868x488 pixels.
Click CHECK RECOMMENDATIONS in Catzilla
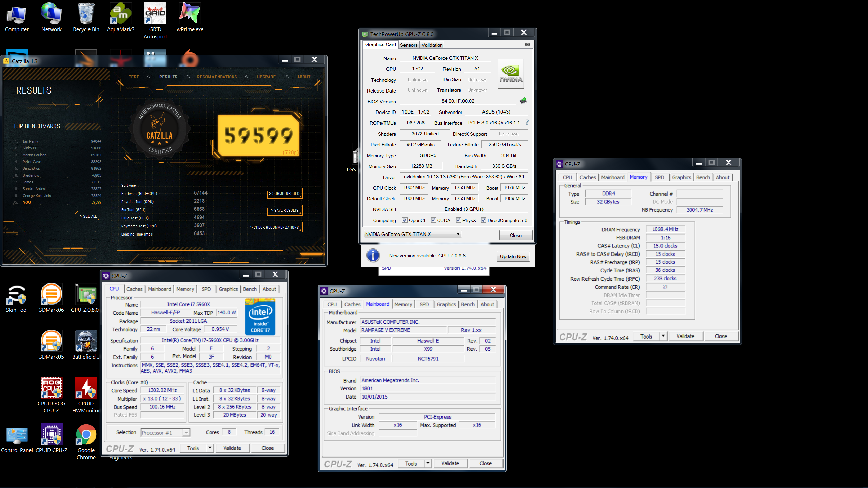275,227
